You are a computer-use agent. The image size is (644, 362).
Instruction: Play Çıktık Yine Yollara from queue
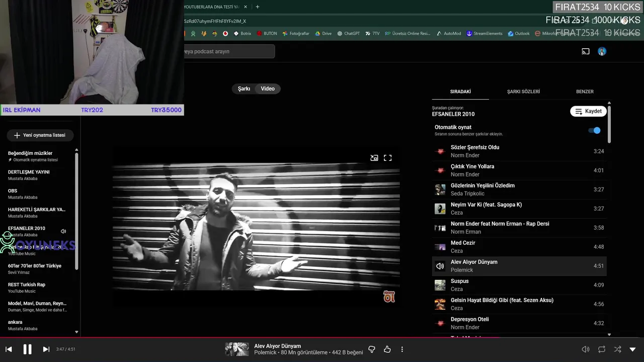519,170
